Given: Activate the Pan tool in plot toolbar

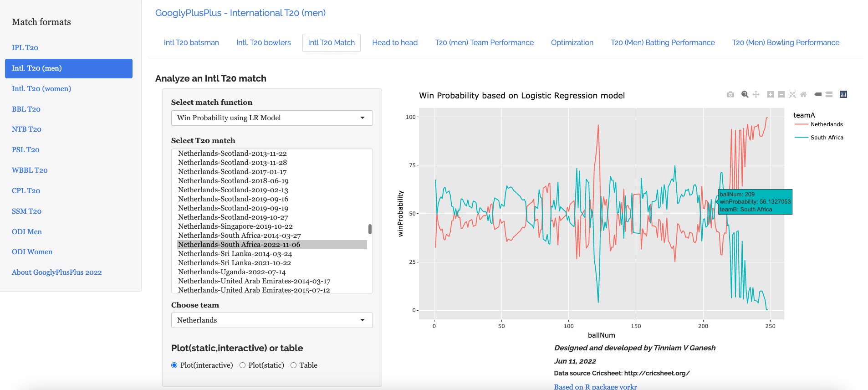Looking at the screenshot, I should point(756,94).
